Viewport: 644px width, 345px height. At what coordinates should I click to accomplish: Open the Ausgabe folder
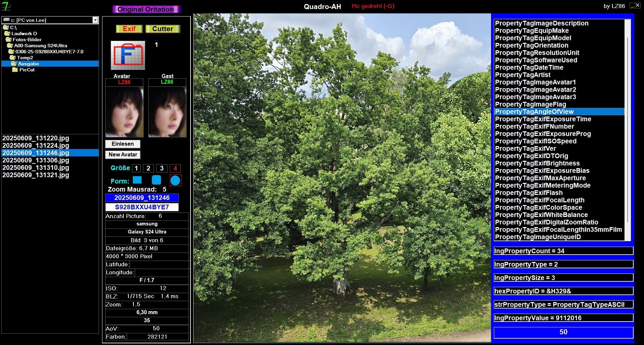28,64
